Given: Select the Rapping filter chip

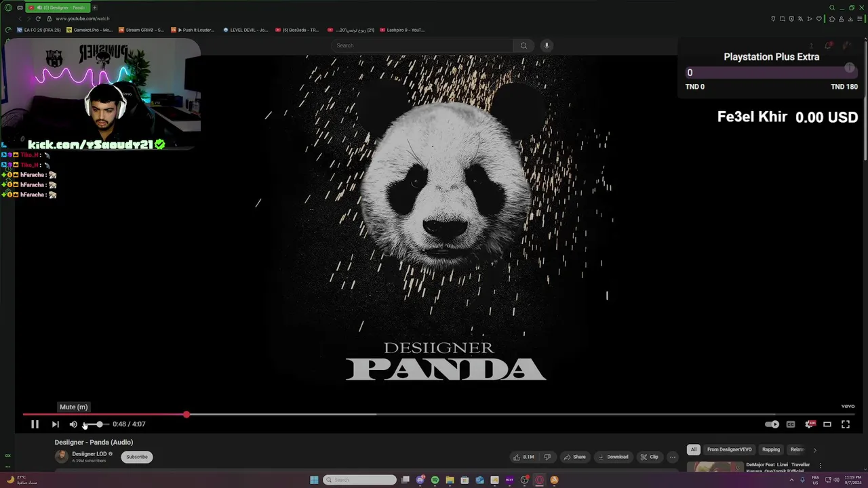Looking at the screenshot, I should (x=771, y=449).
